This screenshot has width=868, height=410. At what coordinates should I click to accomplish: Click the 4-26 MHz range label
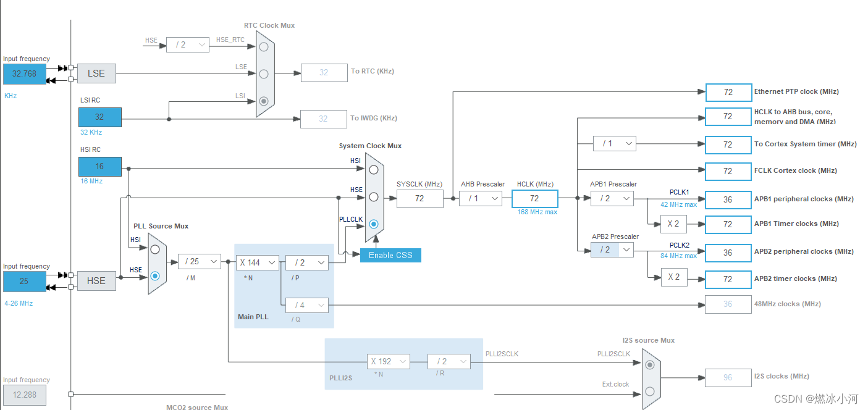click(x=19, y=303)
